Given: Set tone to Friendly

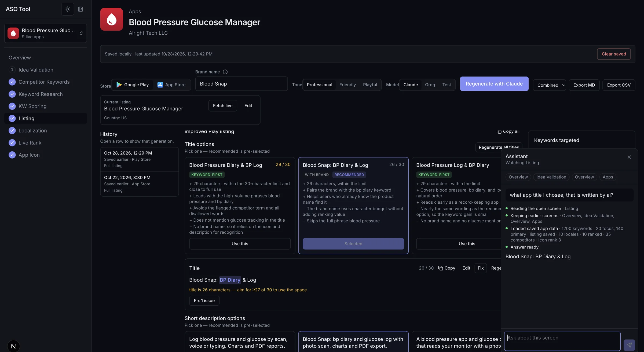Looking at the screenshot, I should [347, 85].
